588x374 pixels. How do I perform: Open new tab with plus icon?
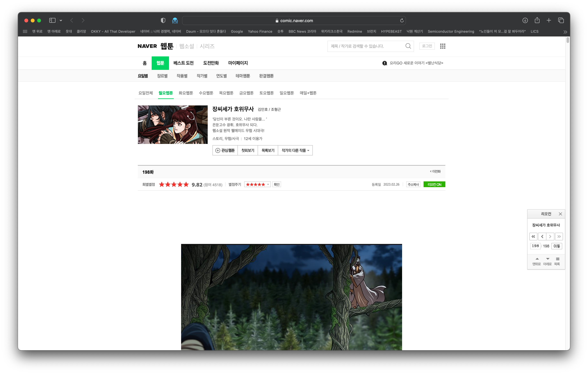[549, 21]
